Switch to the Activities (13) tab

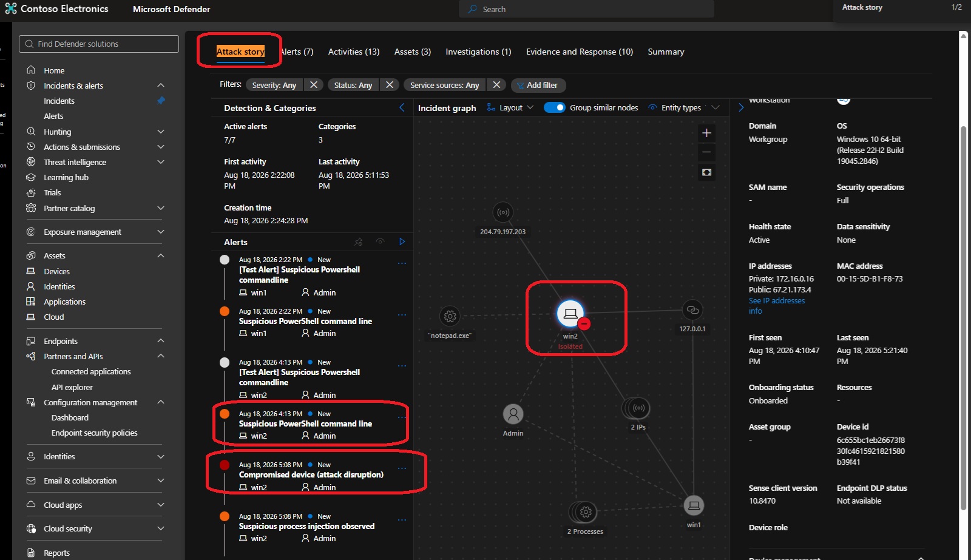pyautogui.click(x=354, y=52)
